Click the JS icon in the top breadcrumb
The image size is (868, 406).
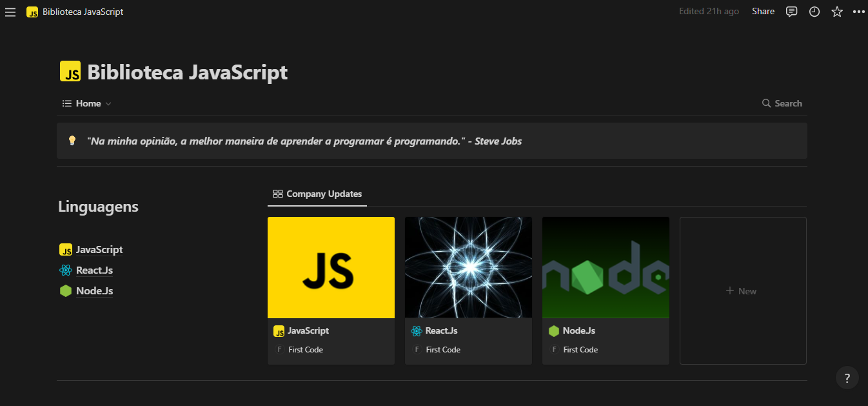[32, 11]
